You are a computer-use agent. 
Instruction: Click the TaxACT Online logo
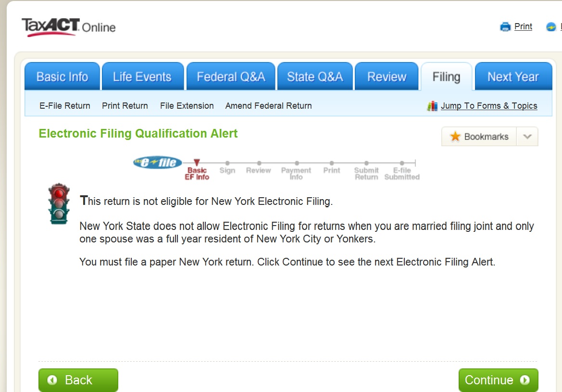pos(68,27)
